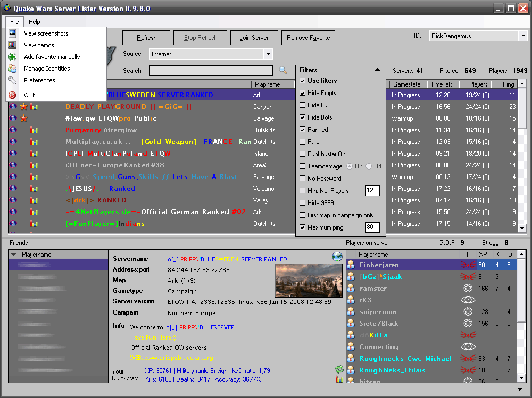Click the Ark map preview thumbnail
532x398 pixels.
309,281
